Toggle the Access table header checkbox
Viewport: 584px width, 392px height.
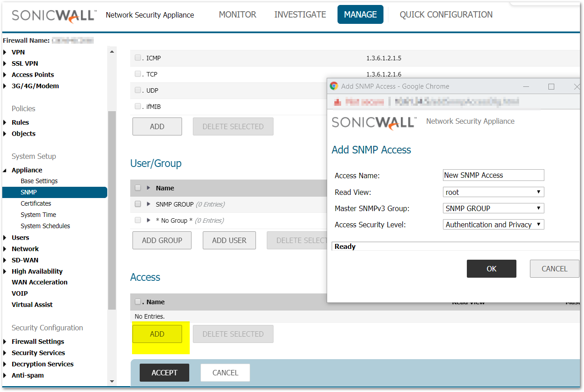pyautogui.click(x=138, y=302)
